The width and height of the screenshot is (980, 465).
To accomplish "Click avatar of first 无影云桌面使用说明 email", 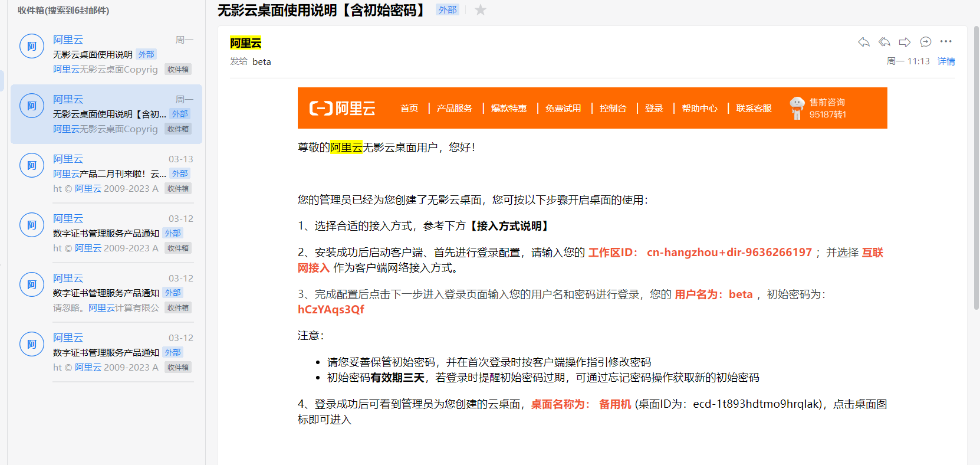I will (x=32, y=46).
